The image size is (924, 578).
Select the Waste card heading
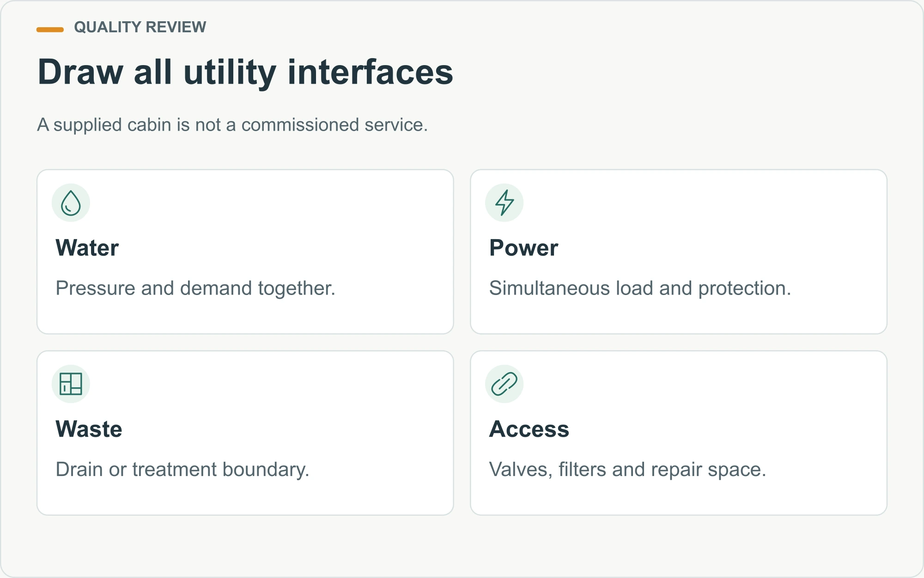(89, 429)
